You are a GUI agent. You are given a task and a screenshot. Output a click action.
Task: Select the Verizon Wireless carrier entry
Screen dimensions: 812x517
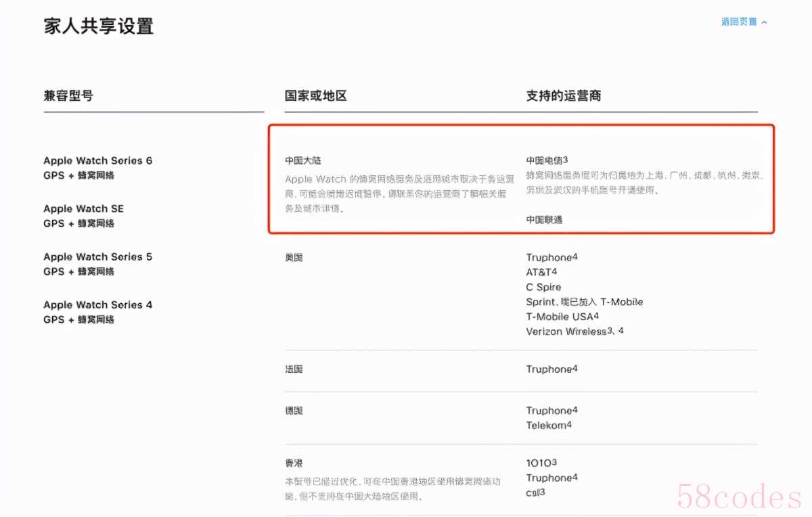pyautogui.click(x=575, y=332)
